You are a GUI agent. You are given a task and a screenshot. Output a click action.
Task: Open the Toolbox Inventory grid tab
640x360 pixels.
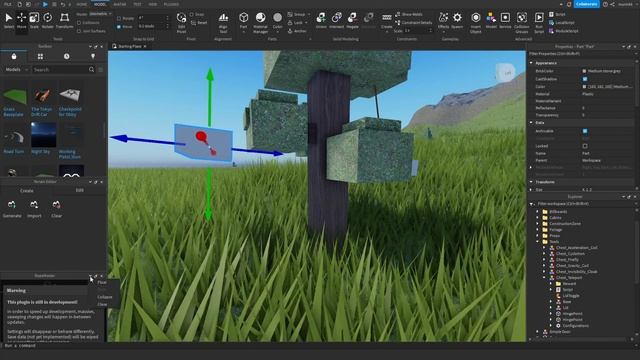coord(40,56)
